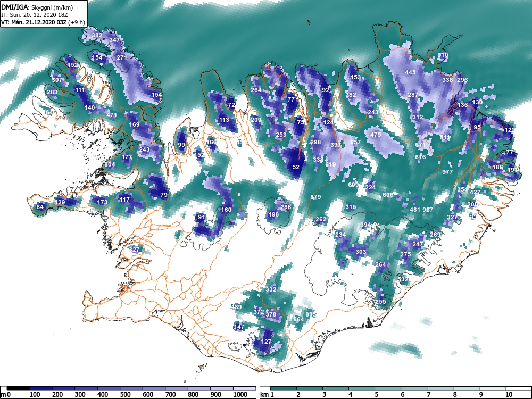
Task: Click the visibility value 445 in the northeast
Action: pos(410,72)
